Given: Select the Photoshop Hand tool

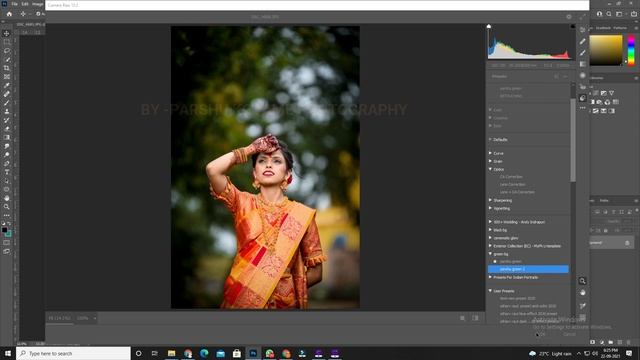Looking at the screenshot, I should 7,198.
